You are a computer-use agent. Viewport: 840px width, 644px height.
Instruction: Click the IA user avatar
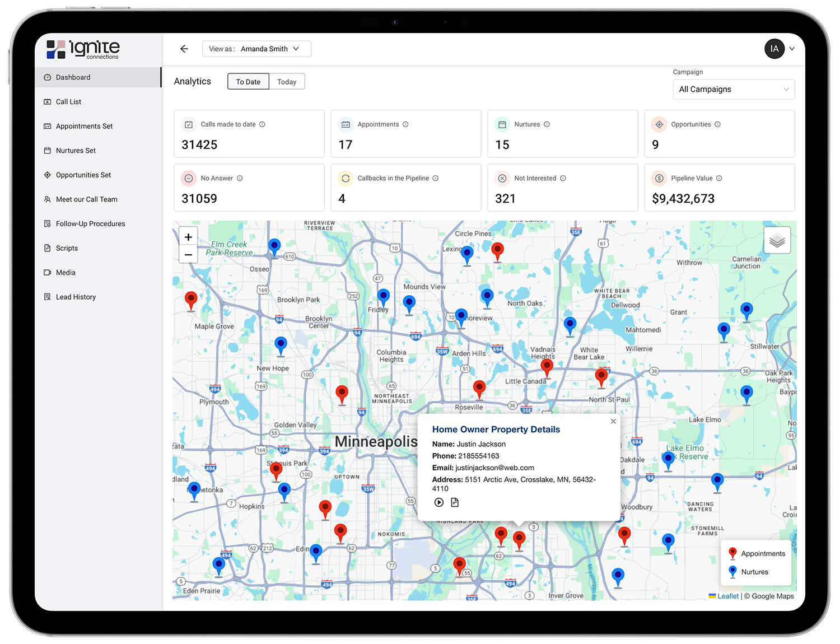point(774,49)
